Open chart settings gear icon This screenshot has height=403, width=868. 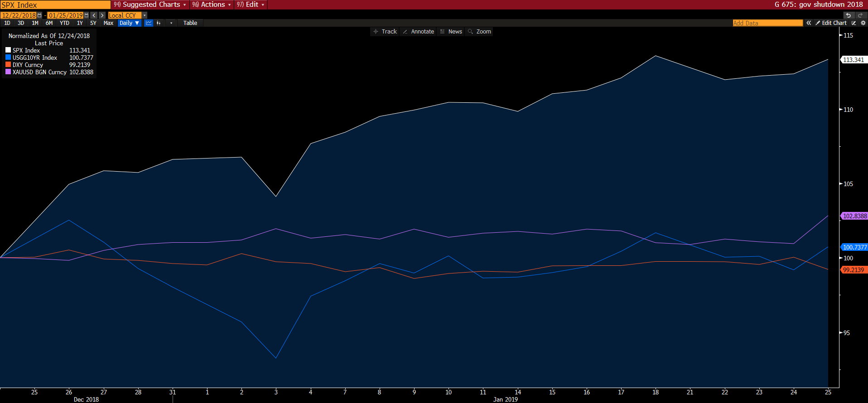pos(863,23)
